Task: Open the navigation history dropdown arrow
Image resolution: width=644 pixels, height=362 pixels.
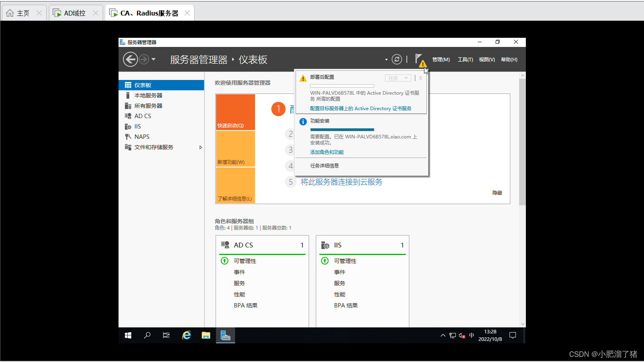Action: tap(154, 59)
